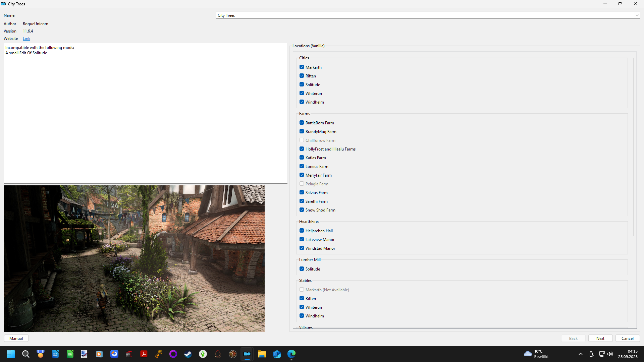Uncheck Riften under Stables
644x362 pixels.
tap(302, 298)
